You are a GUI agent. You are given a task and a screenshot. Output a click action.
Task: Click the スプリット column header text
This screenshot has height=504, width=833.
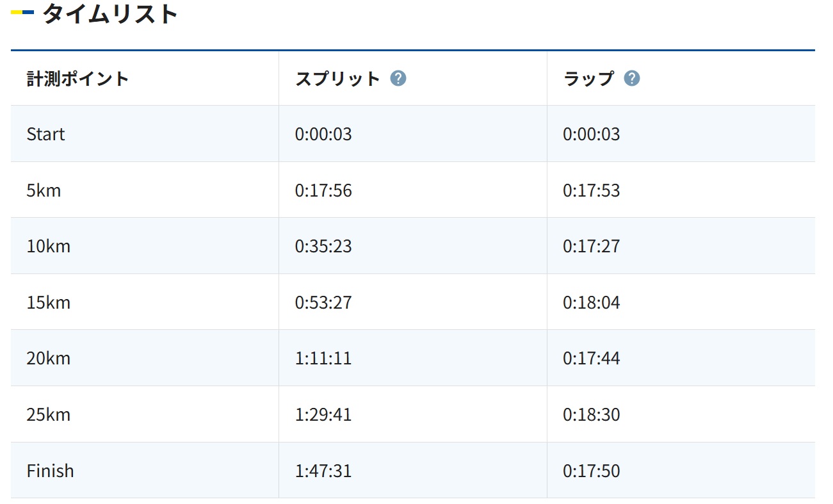337,79
